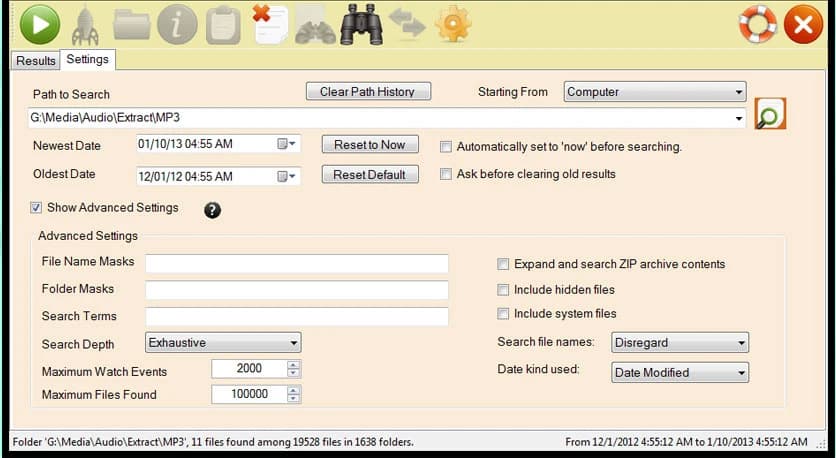Image resolution: width=836 pixels, height=458 pixels.
Task: Switch to the Results tab
Action: click(x=36, y=61)
